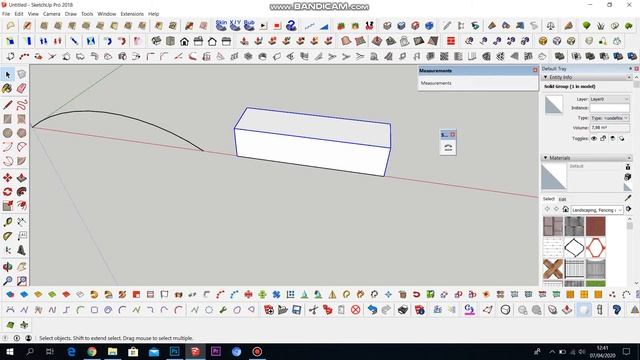Screen dimensions: 640x360
Task: Open the View menu
Action: pos(33,14)
